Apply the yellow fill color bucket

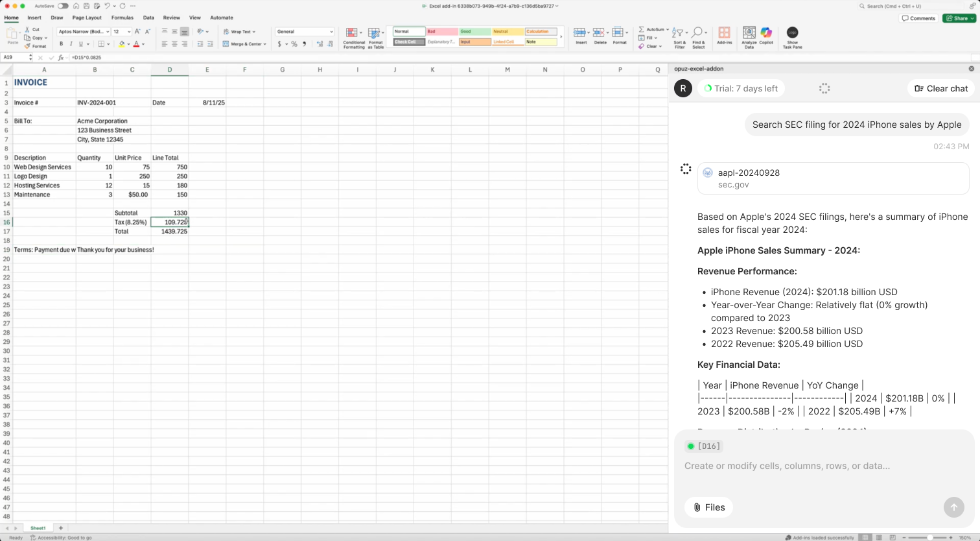click(x=121, y=44)
